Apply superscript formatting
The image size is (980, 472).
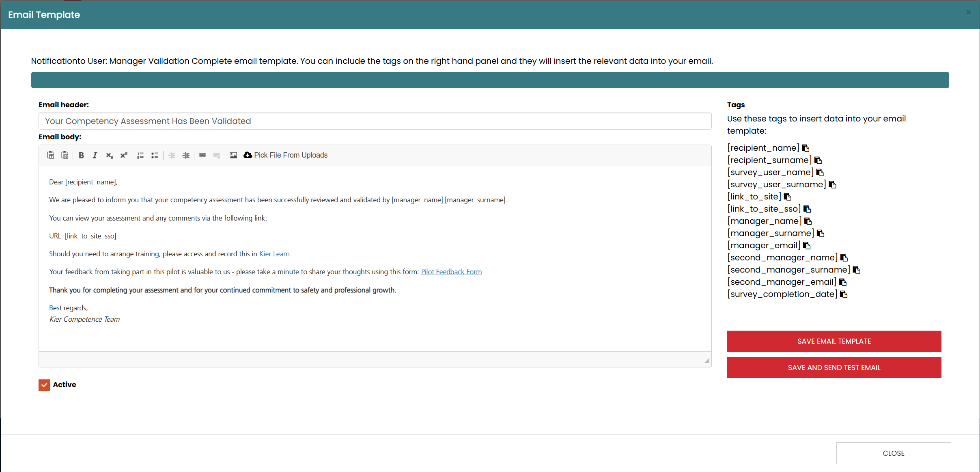tap(124, 155)
